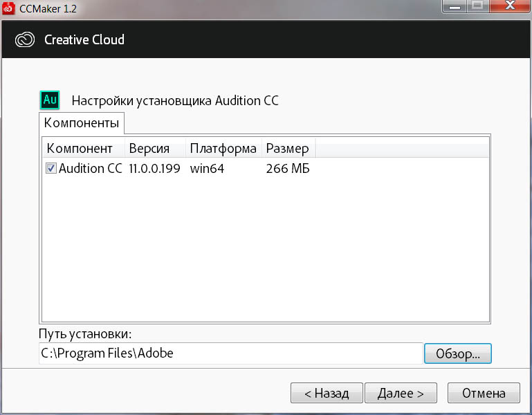Open folder browser with Обзор... button

(458, 353)
